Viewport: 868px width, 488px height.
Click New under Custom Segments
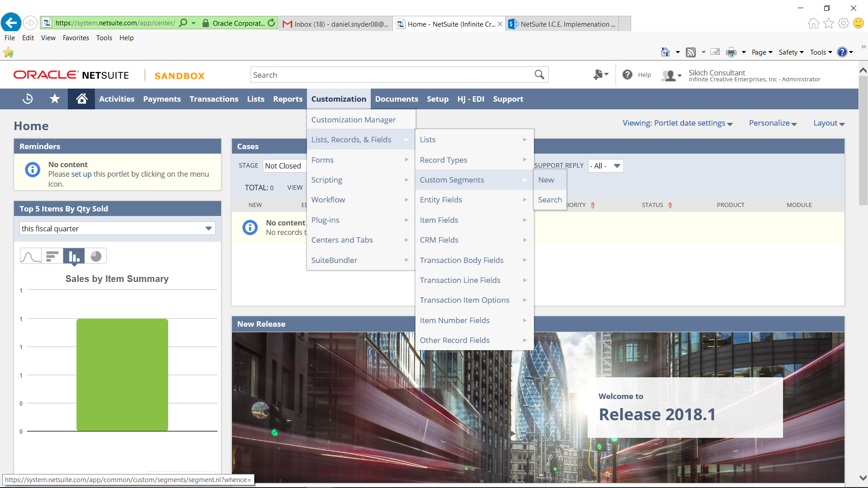[546, 180]
